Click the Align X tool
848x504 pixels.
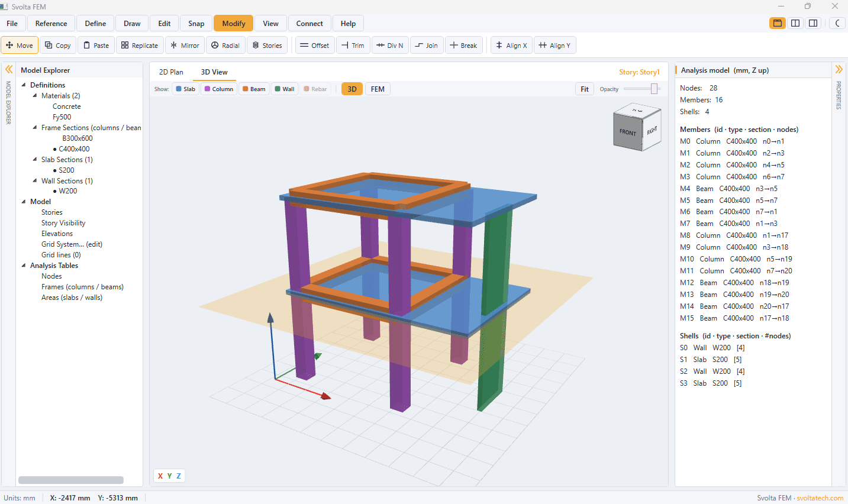click(512, 46)
